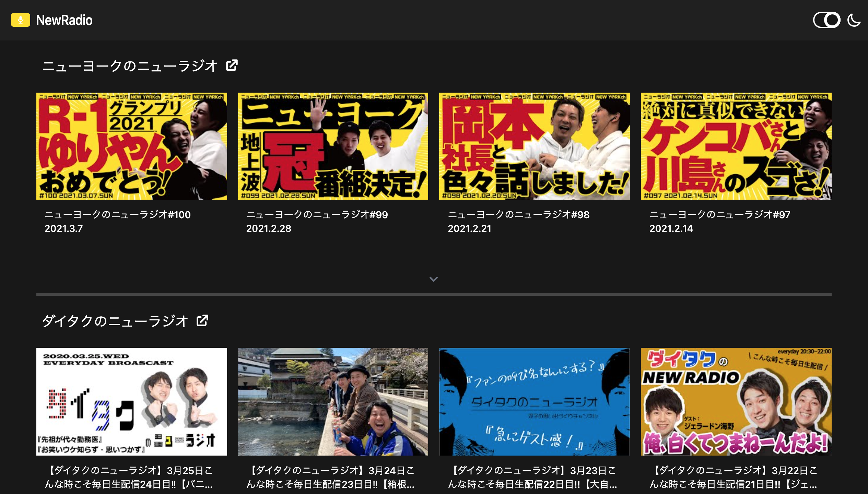Click the yellow microphone logo icon
868x494 pixels.
[21, 20]
